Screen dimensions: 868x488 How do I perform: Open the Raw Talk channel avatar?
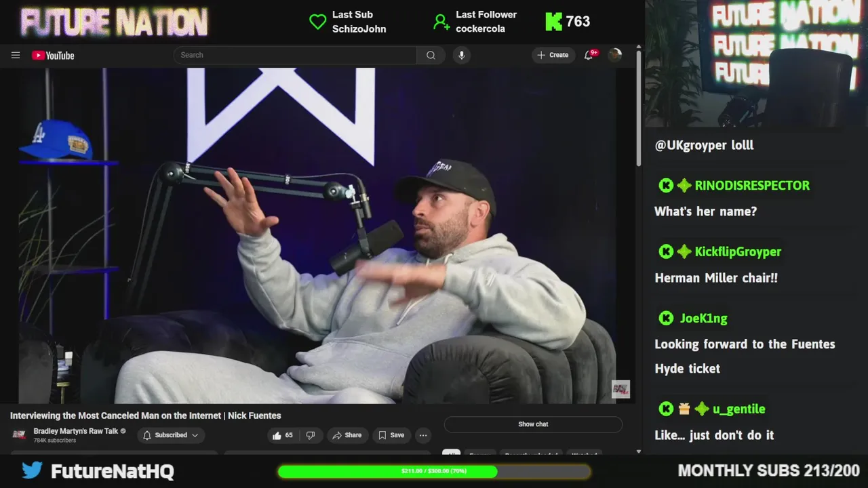19,434
